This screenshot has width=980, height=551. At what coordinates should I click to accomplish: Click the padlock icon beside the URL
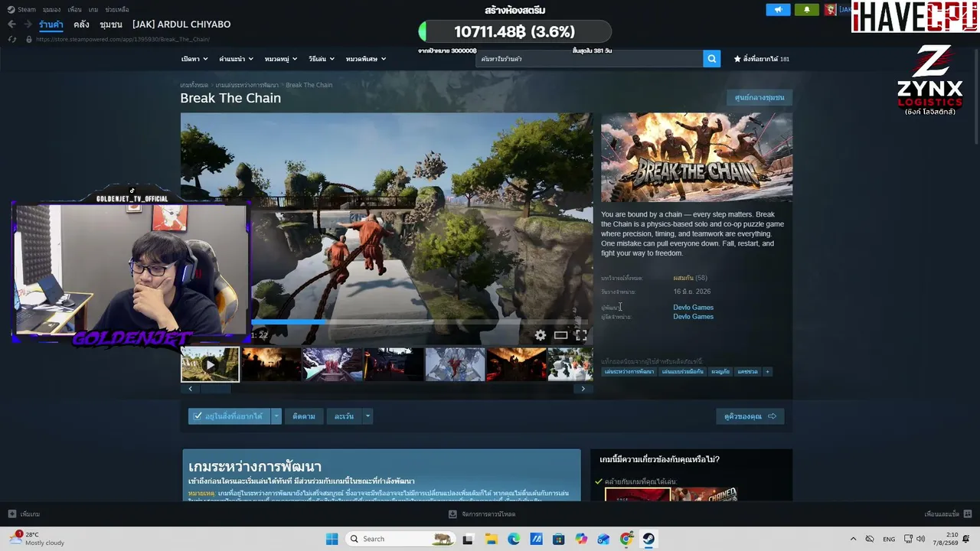[x=29, y=39]
